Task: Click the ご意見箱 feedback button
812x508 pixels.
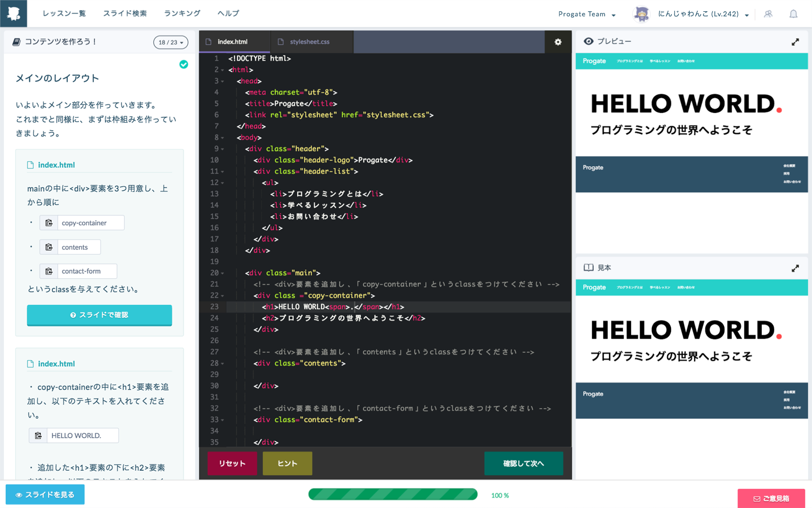Action: pyautogui.click(x=771, y=498)
